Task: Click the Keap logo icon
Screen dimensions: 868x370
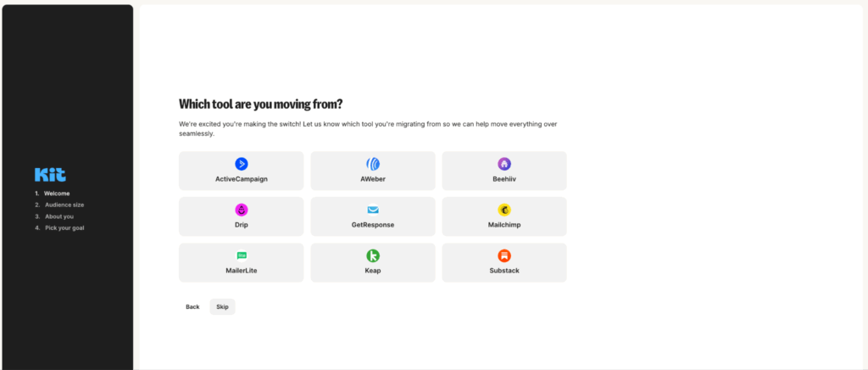Action: 373,256
